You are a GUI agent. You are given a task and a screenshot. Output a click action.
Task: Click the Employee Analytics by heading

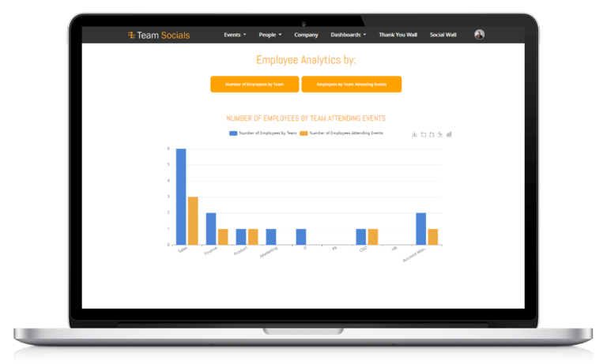coord(306,60)
